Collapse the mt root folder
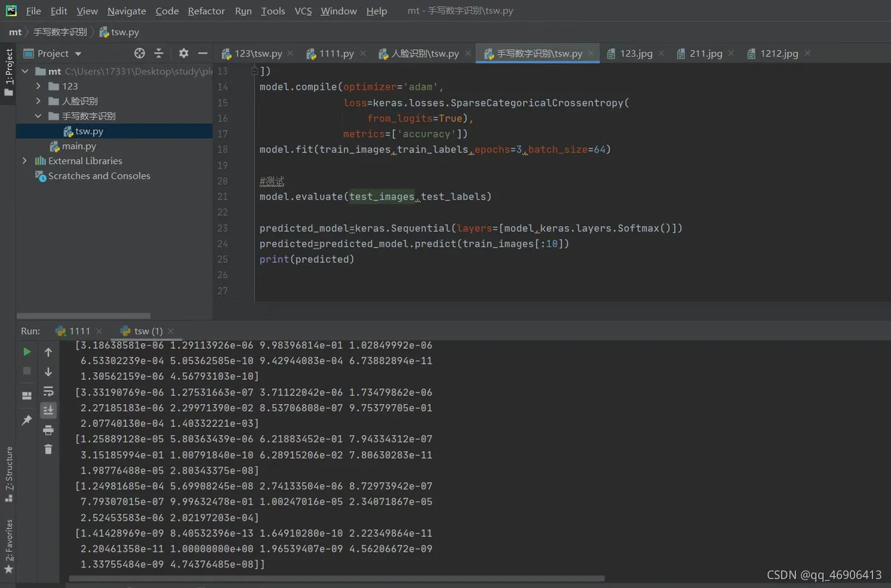891x588 pixels. click(25, 71)
